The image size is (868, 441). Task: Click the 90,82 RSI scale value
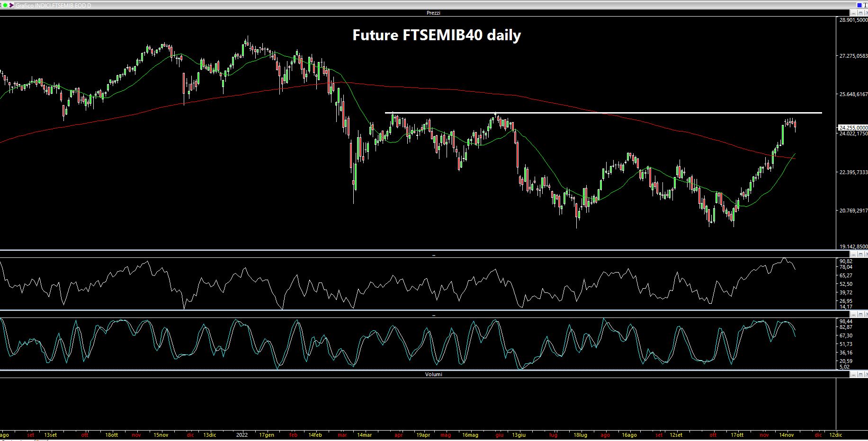(846, 261)
